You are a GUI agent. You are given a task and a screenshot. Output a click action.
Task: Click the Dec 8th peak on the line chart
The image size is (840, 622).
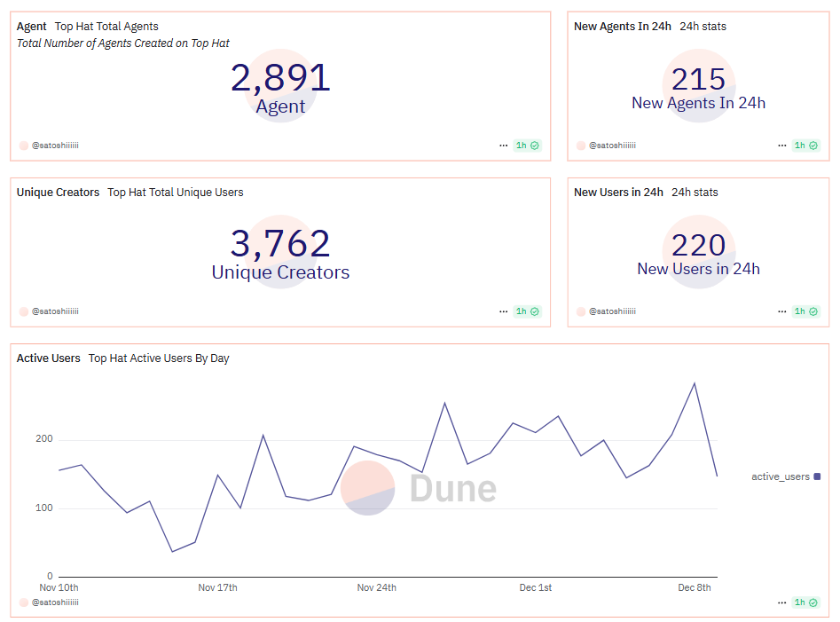[694, 383]
